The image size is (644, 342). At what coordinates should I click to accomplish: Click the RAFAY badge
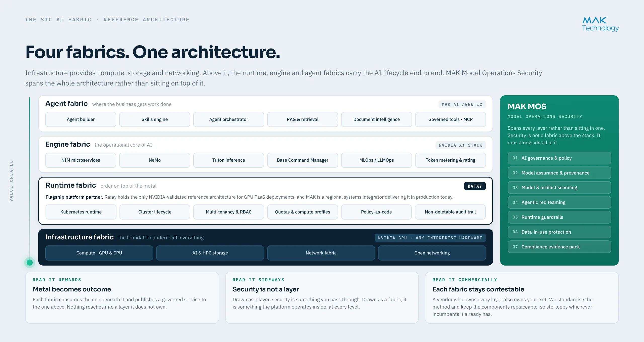475,186
